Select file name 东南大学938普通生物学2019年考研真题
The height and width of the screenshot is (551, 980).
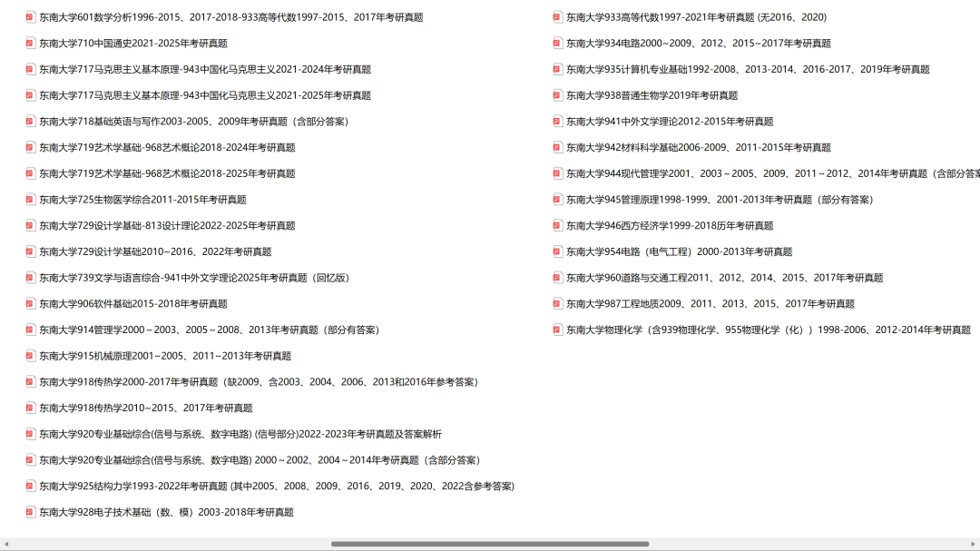pos(652,95)
